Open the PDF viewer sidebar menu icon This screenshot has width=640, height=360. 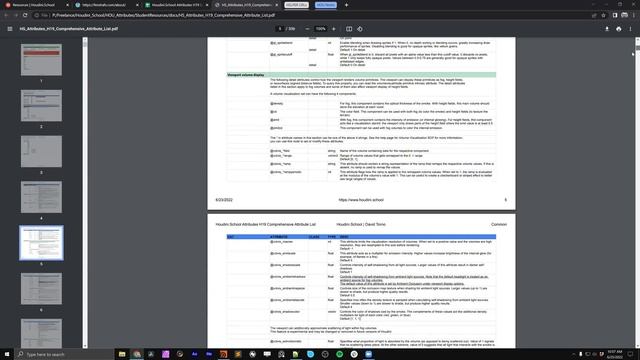tap(10, 29)
